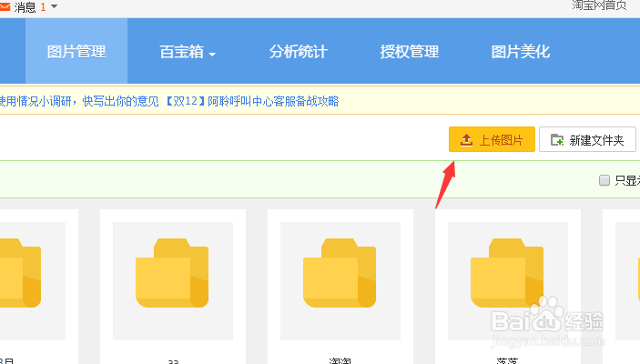Expand the 百宝箱 dropdown menu
Viewport: 640px width, 364px height.
pos(188,52)
